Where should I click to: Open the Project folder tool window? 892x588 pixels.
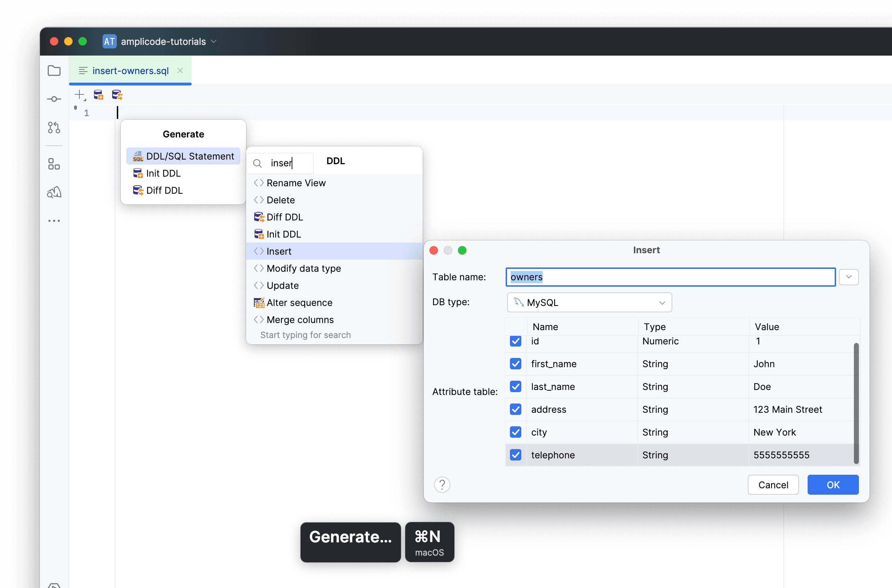tap(54, 71)
